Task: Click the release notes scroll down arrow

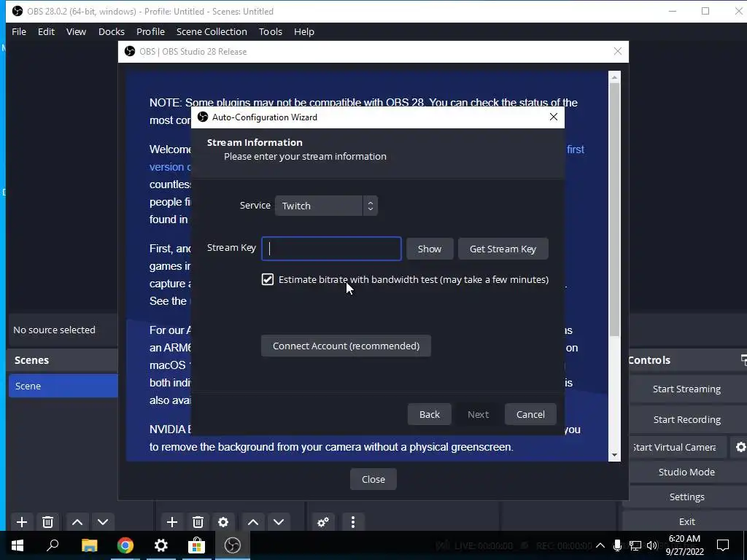Action: (x=614, y=455)
